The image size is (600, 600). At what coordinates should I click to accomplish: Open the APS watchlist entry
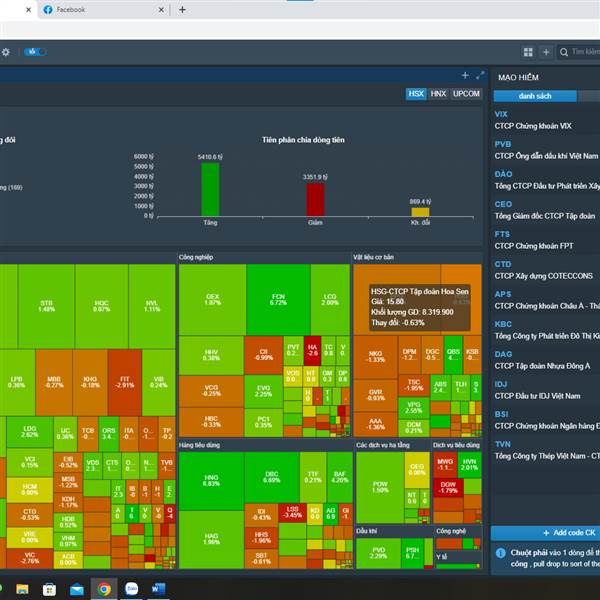point(547,300)
